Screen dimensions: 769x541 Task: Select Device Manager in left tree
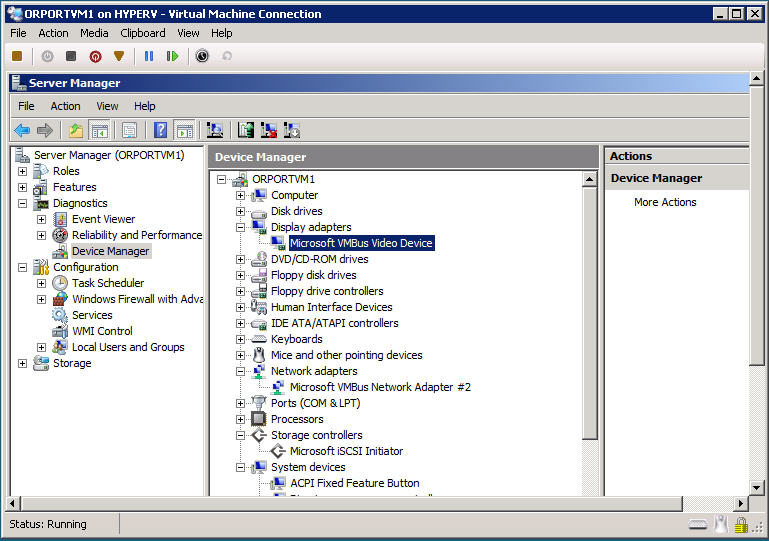110,251
